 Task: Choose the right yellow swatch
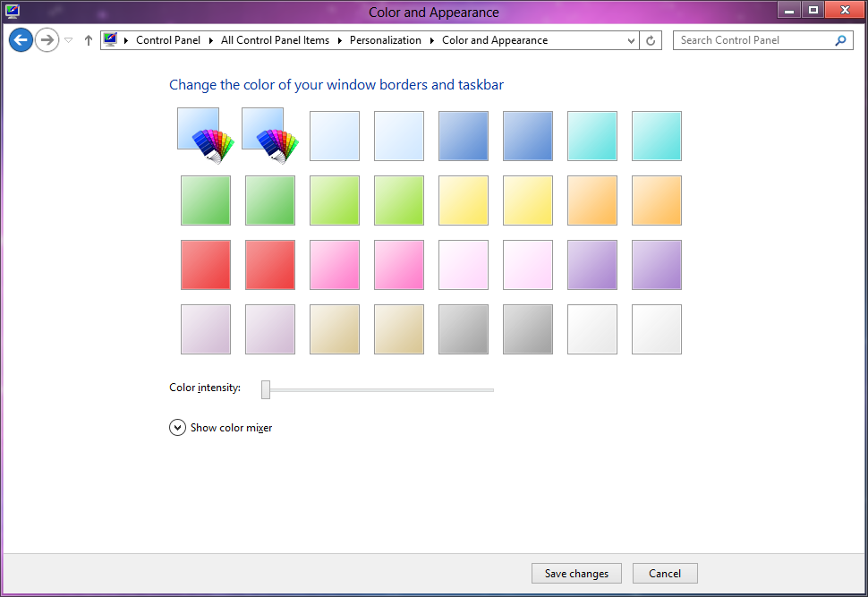[528, 200]
